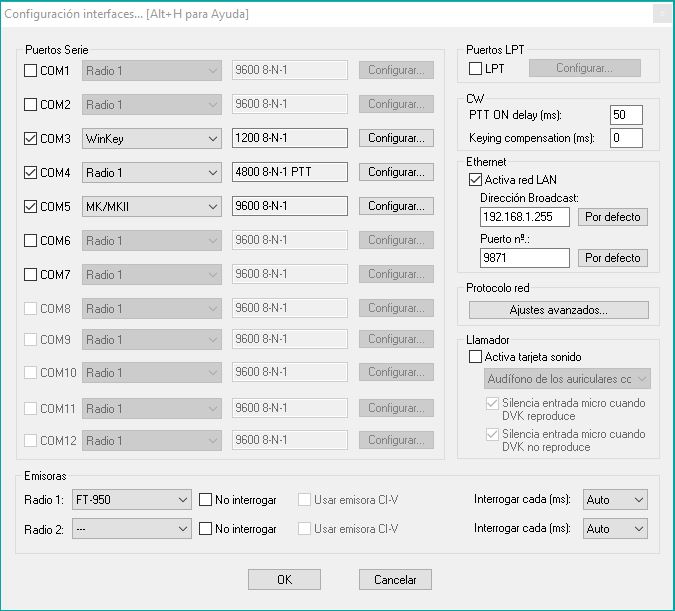Check No interrogar for Radio 2
This screenshot has height=611, width=675.
point(205,529)
